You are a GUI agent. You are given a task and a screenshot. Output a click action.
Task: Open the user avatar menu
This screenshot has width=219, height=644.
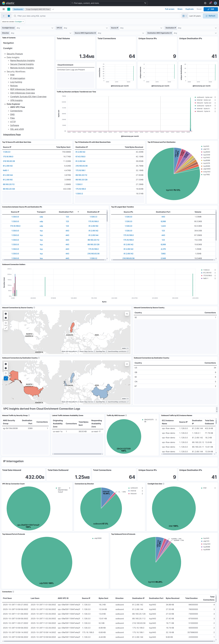215,3
